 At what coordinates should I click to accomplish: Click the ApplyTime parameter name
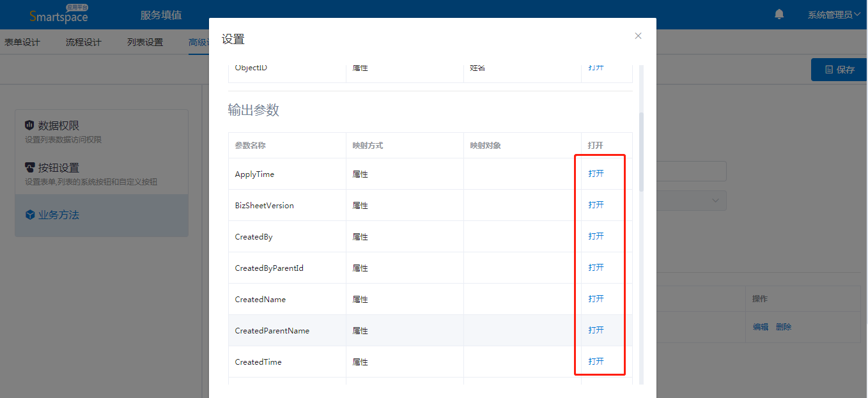point(254,174)
